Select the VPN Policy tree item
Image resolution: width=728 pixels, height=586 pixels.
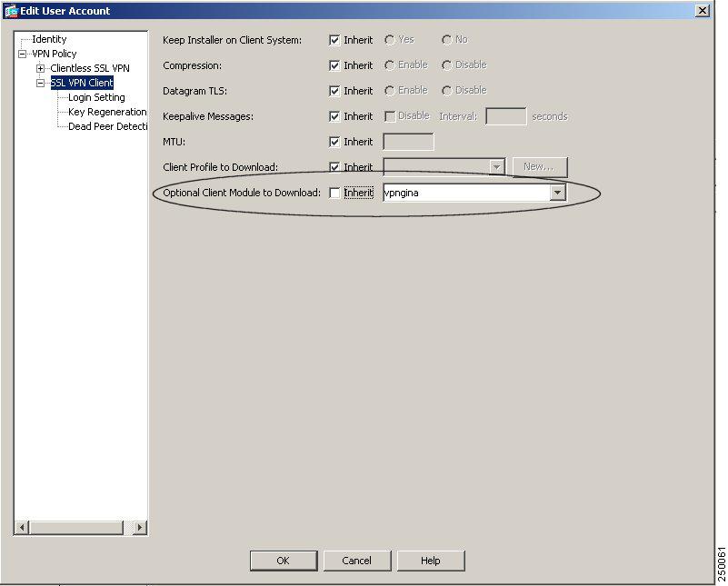point(55,54)
